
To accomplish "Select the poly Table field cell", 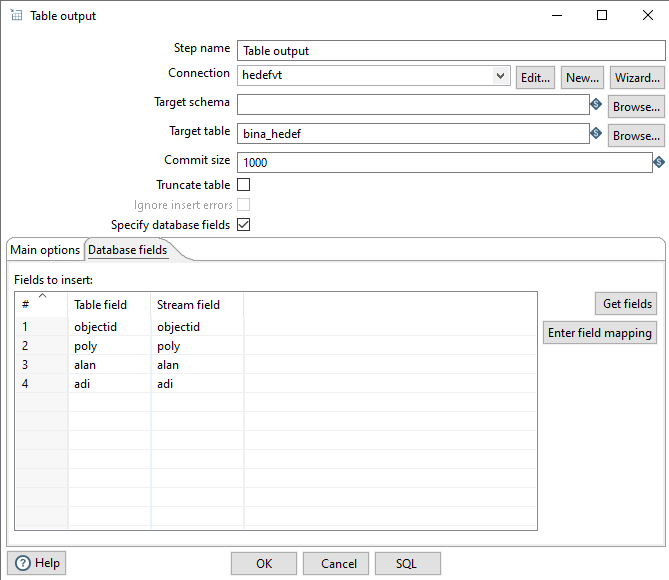I will 109,346.
